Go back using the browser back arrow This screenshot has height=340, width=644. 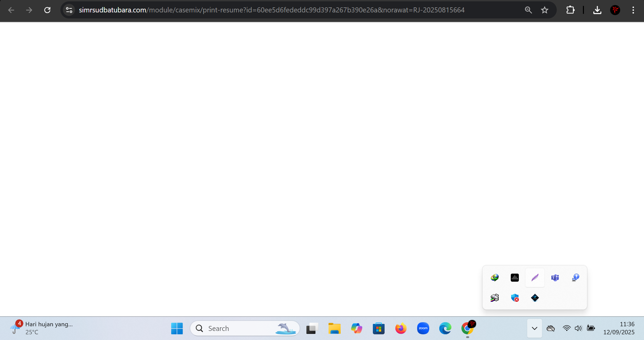(11, 10)
